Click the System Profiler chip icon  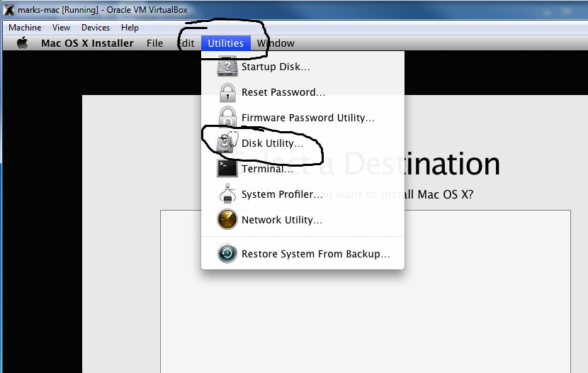(x=227, y=194)
